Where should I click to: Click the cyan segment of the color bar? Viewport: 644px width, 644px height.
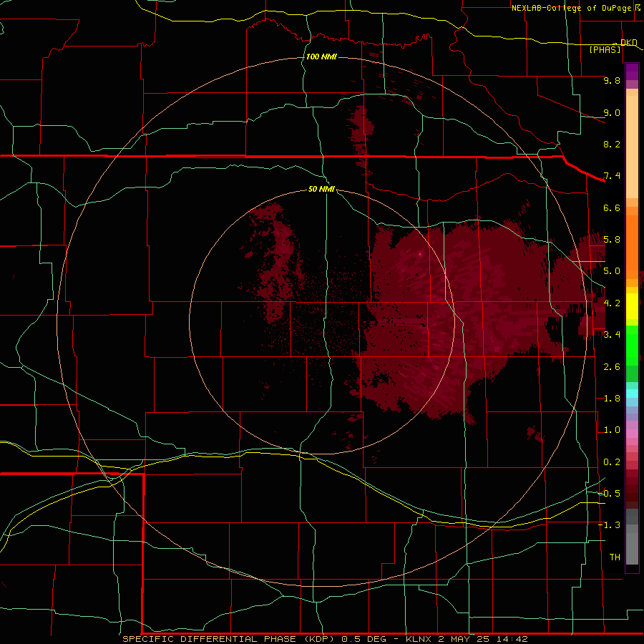[632, 394]
